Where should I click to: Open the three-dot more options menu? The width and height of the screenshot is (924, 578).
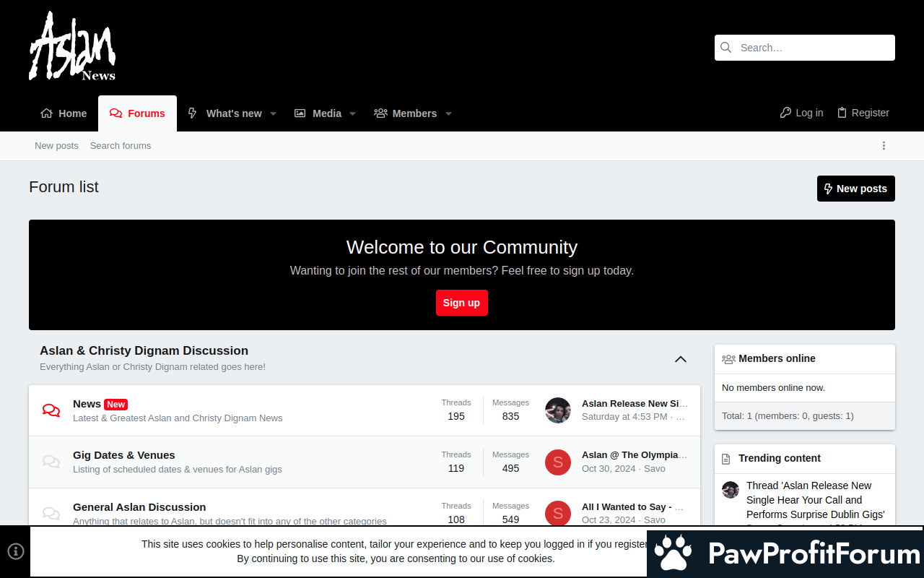click(x=884, y=146)
